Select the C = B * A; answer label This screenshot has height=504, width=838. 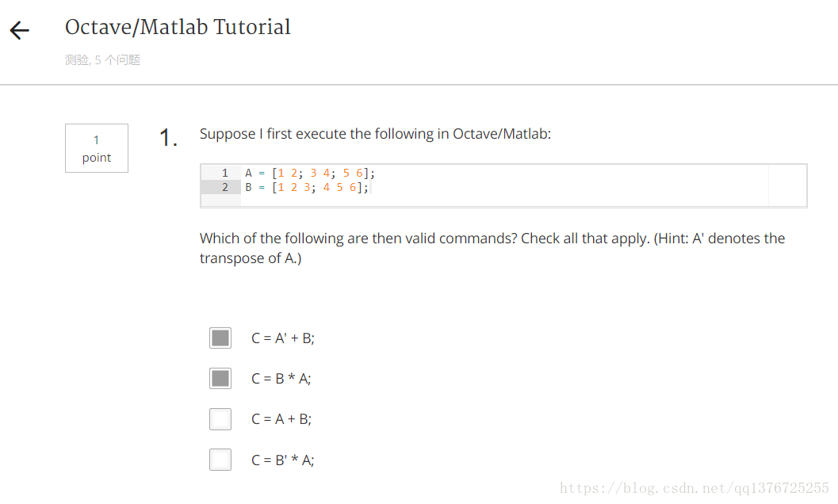tap(281, 379)
